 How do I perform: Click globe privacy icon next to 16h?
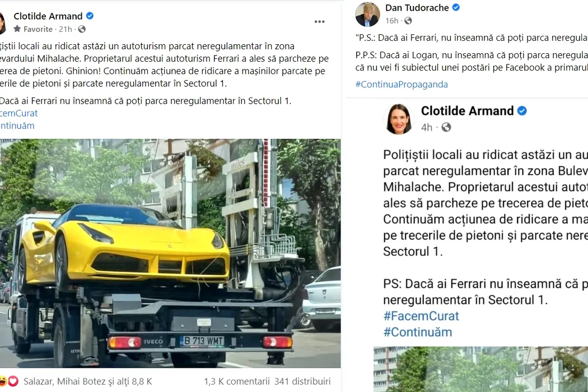click(x=408, y=21)
